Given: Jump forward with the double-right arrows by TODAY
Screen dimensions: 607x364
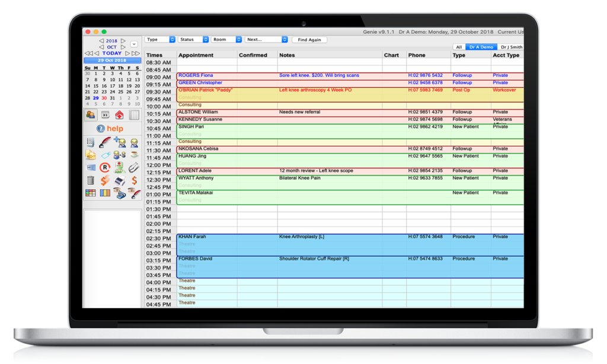Looking at the screenshot, I should coord(136,53).
